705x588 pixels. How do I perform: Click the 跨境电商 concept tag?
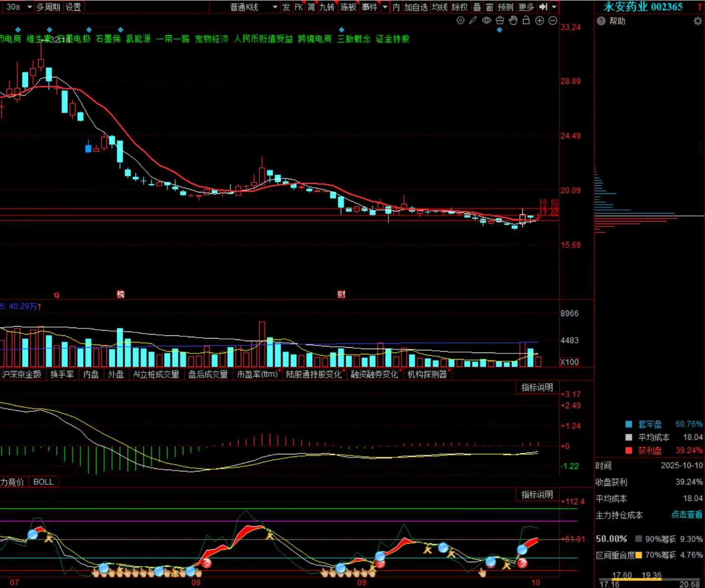tap(315, 39)
